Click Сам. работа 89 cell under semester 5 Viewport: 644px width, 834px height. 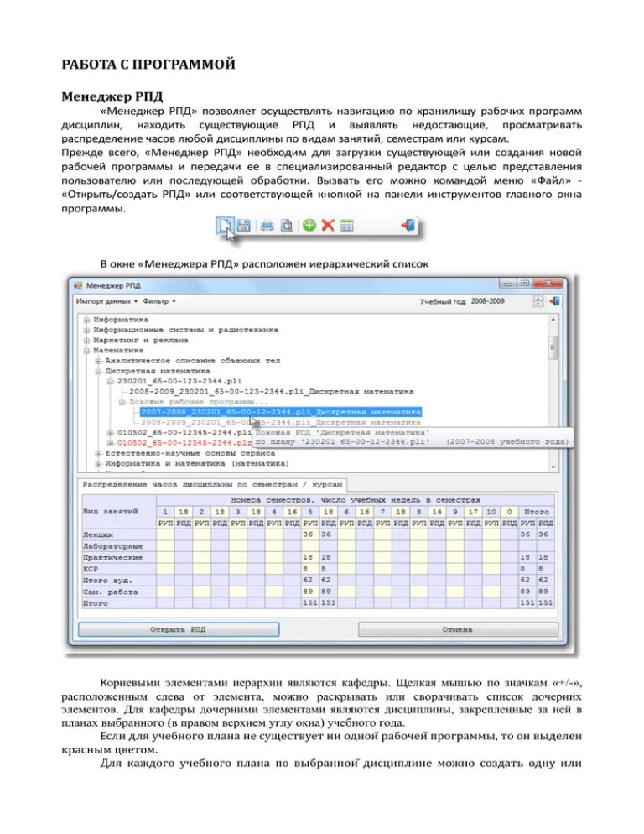pyautogui.click(x=310, y=592)
